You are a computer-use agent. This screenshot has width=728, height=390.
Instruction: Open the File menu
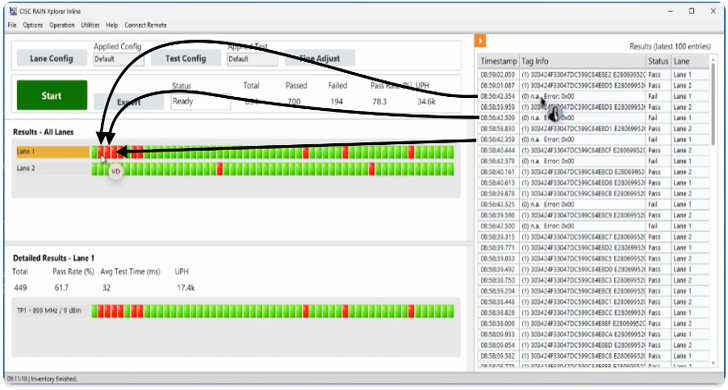(12, 25)
